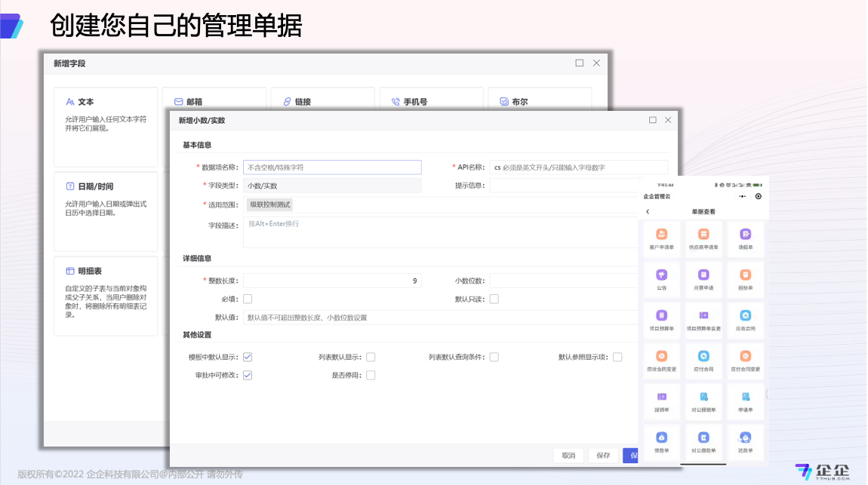This screenshot has height=485, width=868.
Task: Click the 保存 button
Action: 603,456
